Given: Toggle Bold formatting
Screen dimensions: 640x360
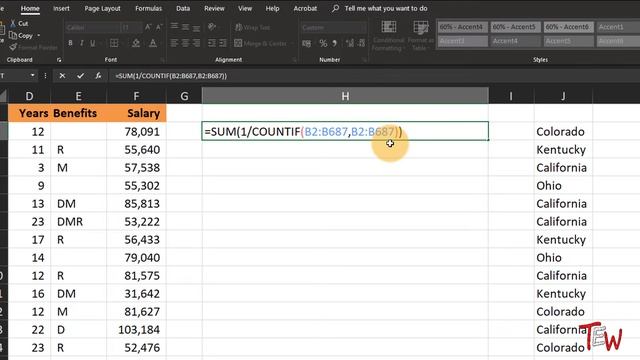Looking at the screenshot, I should 70,43.
